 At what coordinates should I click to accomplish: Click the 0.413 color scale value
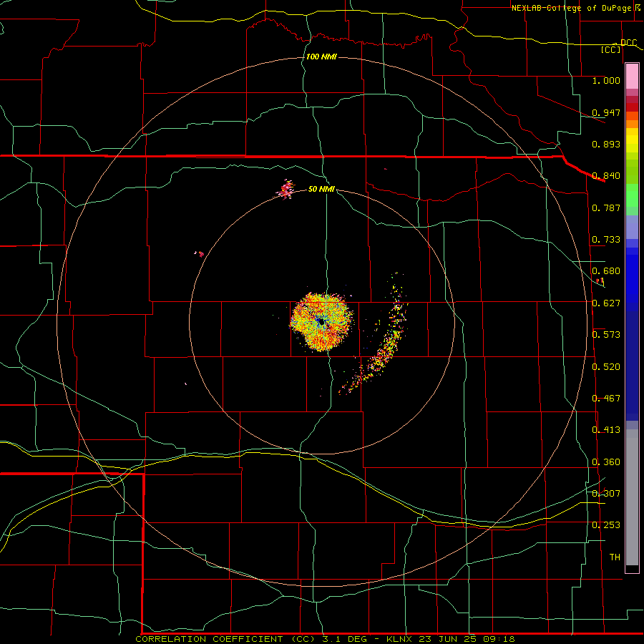pyautogui.click(x=606, y=430)
